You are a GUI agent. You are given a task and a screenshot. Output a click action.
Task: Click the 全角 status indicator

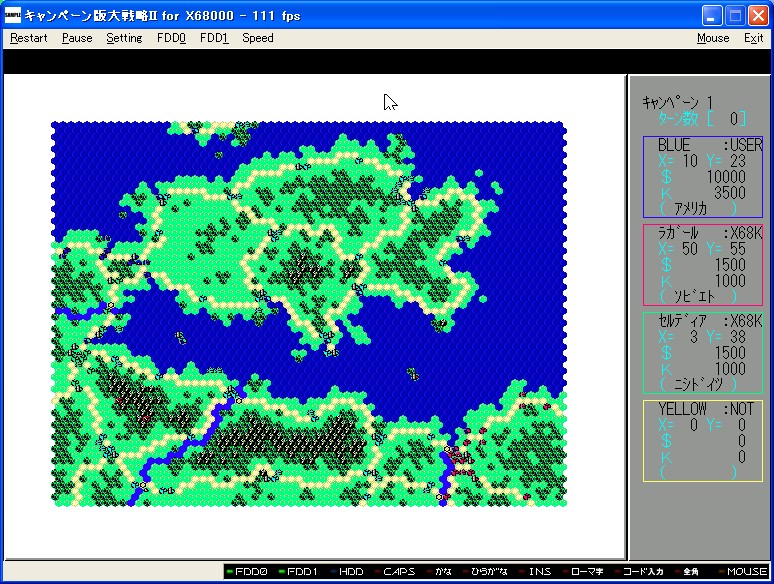pyautogui.click(x=687, y=571)
